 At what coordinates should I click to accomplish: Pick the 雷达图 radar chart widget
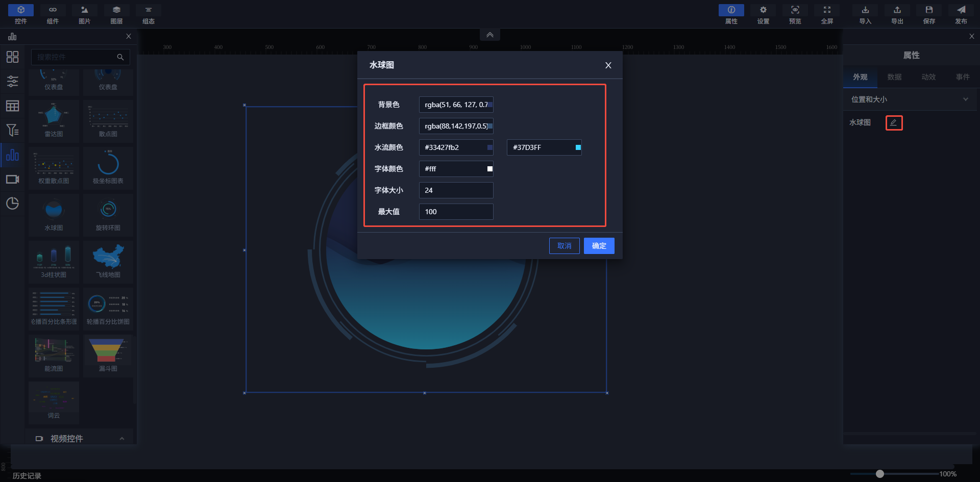[x=54, y=121]
